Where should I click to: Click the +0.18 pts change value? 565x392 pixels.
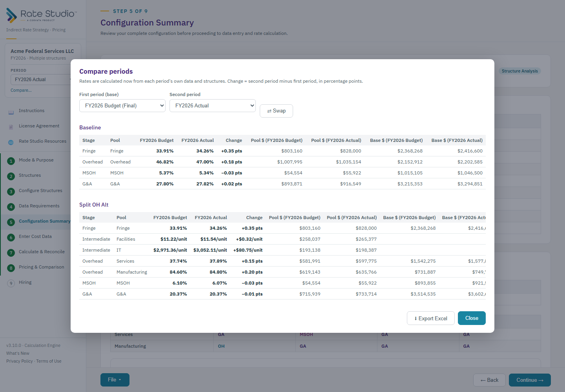231,162
